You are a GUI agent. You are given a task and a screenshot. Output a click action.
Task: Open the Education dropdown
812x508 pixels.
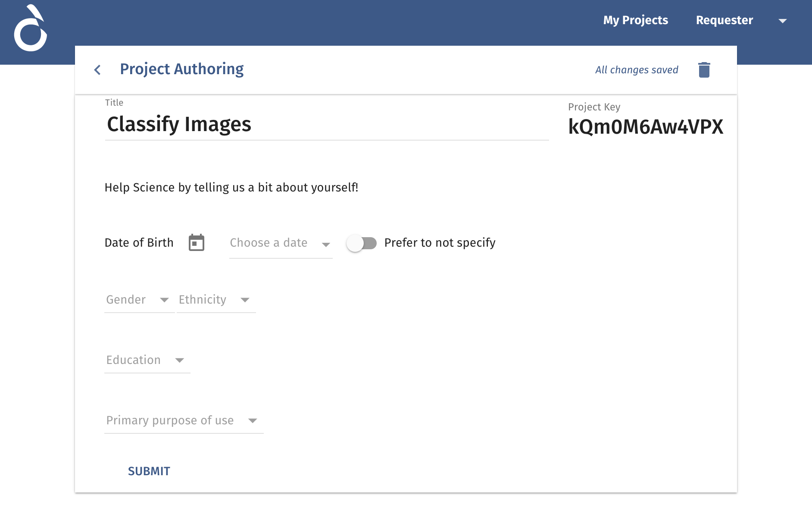147,360
